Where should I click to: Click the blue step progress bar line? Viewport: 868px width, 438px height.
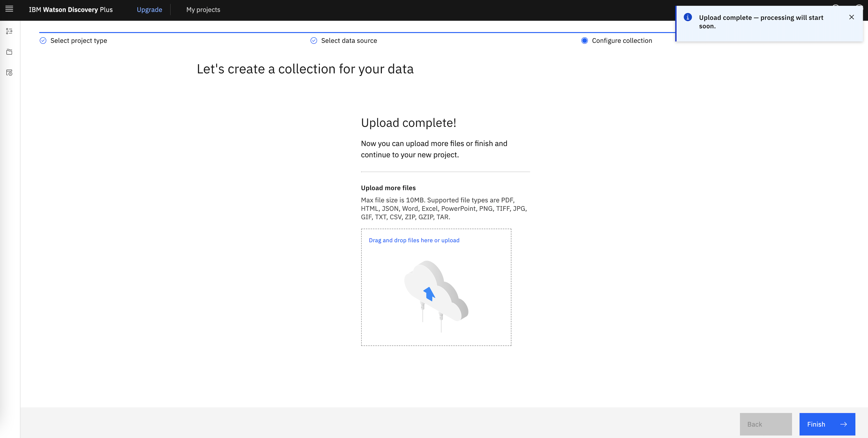[x=337, y=33]
